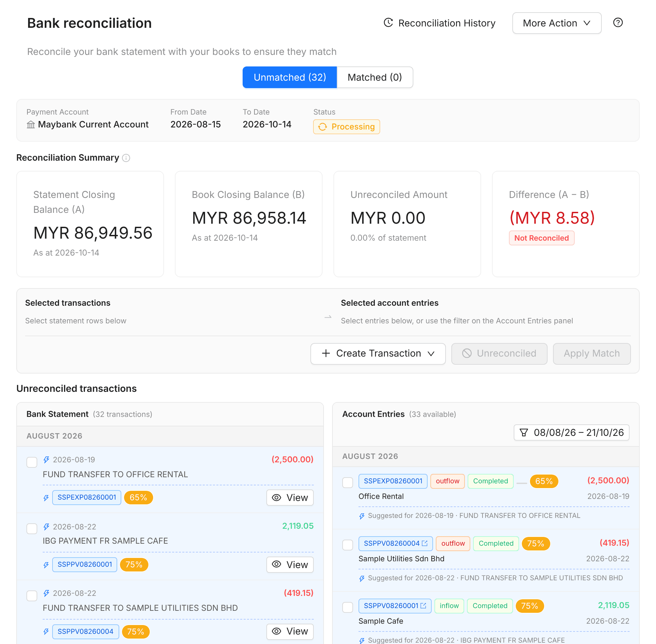The image size is (656, 644).
Task: Switch to the Unmatched (32) tab
Action: (x=290, y=77)
